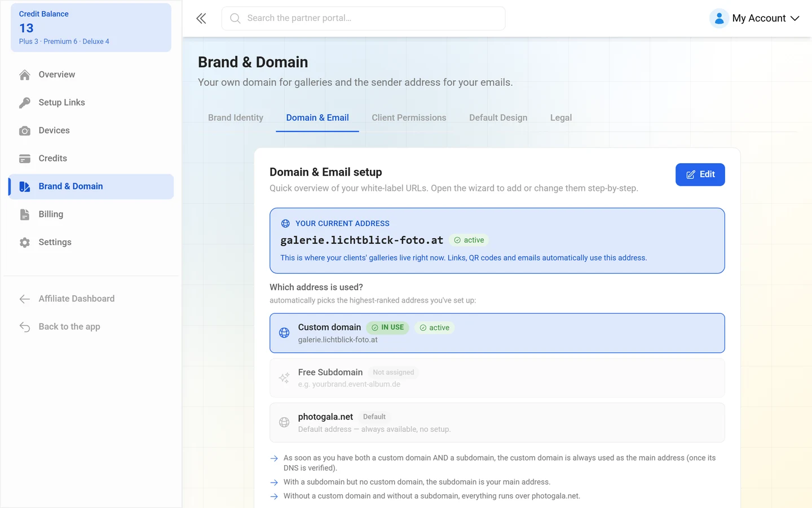This screenshot has height=508, width=812.
Task: Click the Devices camera icon
Action: [25, 130]
